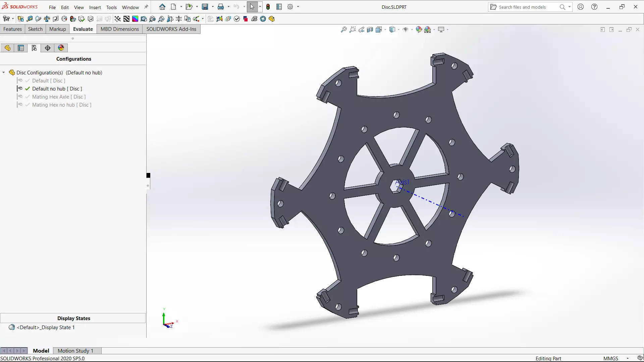This screenshot has height=362, width=644.
Task: Click Zoom to Fit icon
Action: pos(344,29)
